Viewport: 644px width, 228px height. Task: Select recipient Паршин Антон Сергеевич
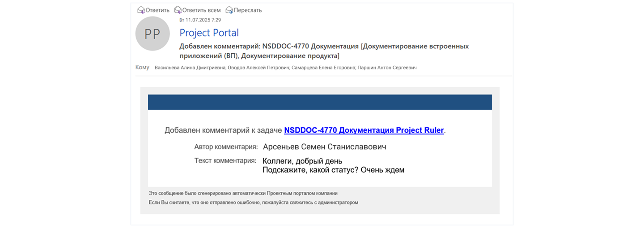pyautogui.click(x=387, y=68)
